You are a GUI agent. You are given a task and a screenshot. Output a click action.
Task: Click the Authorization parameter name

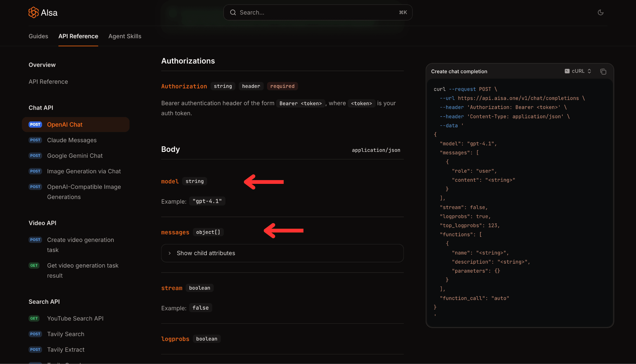184,86
